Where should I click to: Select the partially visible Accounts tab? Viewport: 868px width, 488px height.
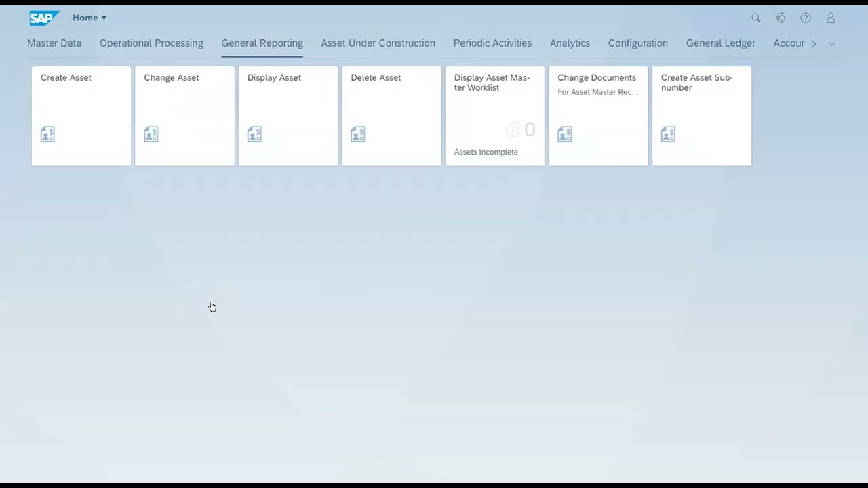(x=789, y=43)
